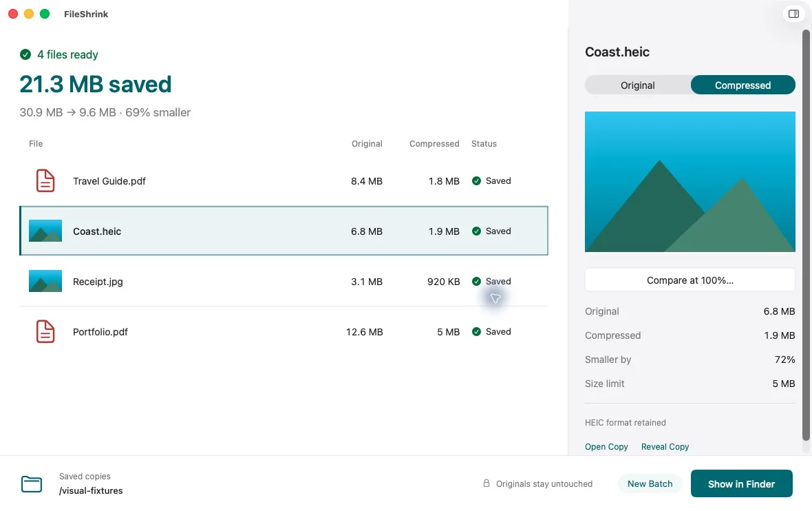Click the Status column header
This screenshot has width=812, height=511.
(484, 143)
